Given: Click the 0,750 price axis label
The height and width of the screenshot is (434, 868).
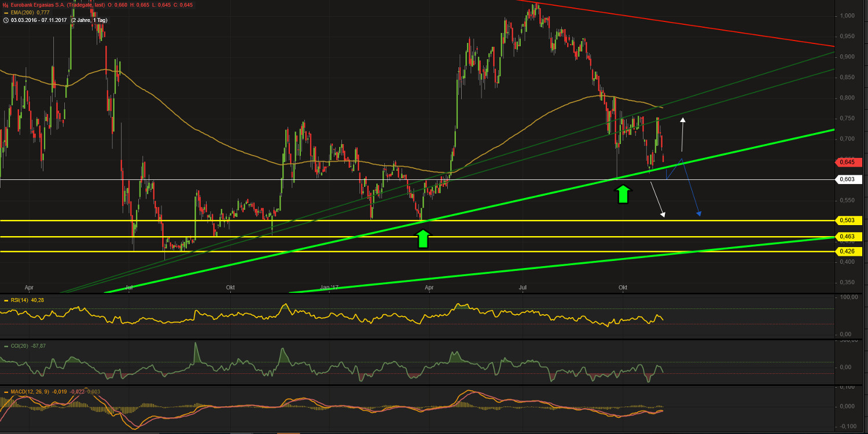Looking at the screenshot, I should coord(847,118).
